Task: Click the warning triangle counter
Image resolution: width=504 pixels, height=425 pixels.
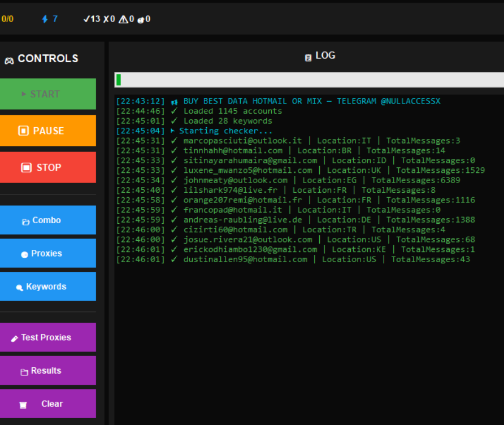Action: [x=127, y=19]
